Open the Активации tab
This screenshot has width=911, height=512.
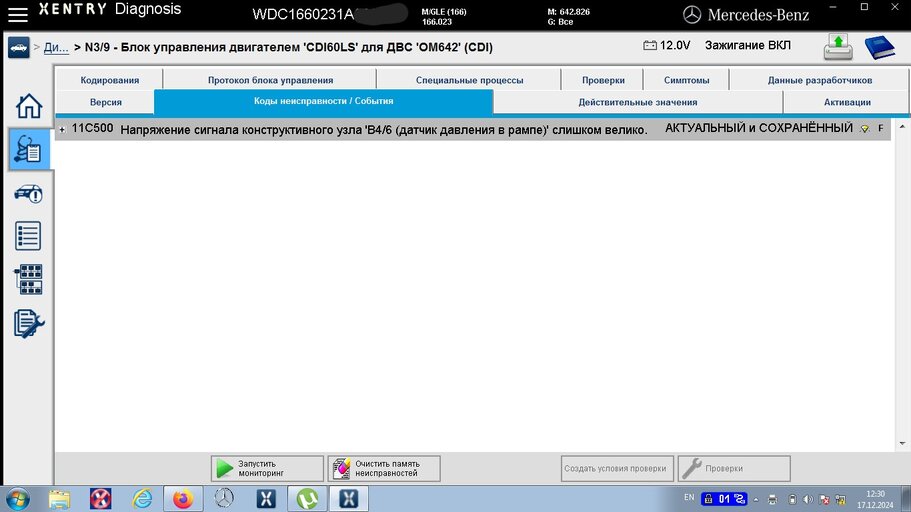[847, 102]
